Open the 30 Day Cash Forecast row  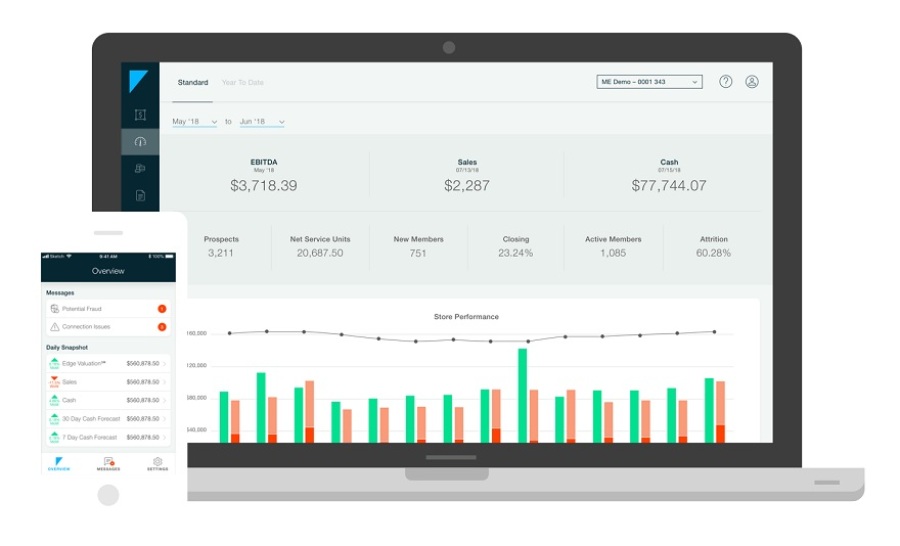coord(107,419)
